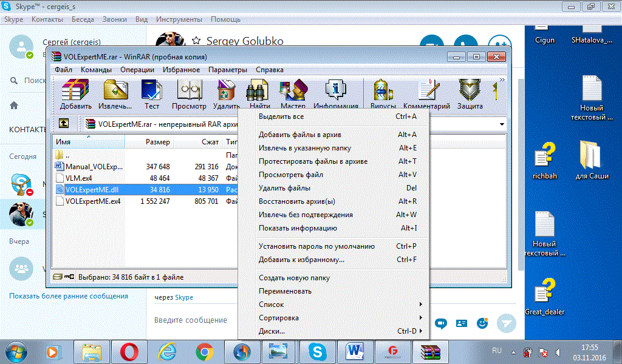Click the Skype send contacts icon

click(462, 323)
